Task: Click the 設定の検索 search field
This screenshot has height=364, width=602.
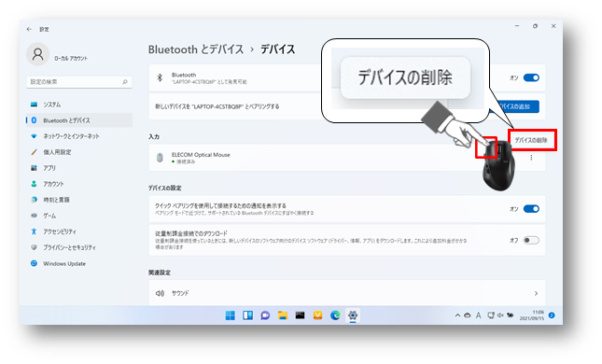Action: 79,82
